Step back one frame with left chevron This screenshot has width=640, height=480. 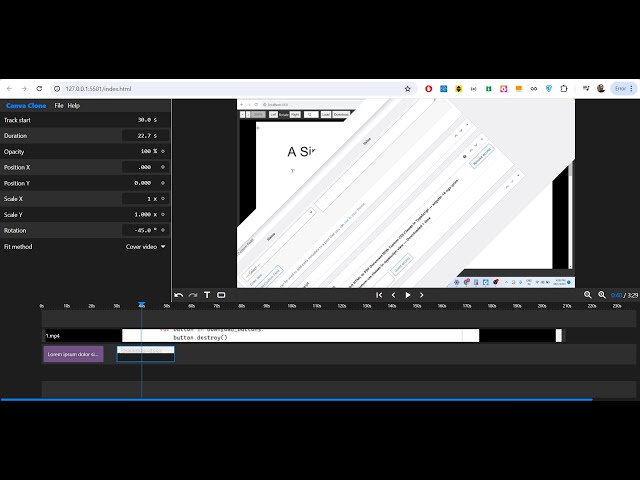pos(393,295)
